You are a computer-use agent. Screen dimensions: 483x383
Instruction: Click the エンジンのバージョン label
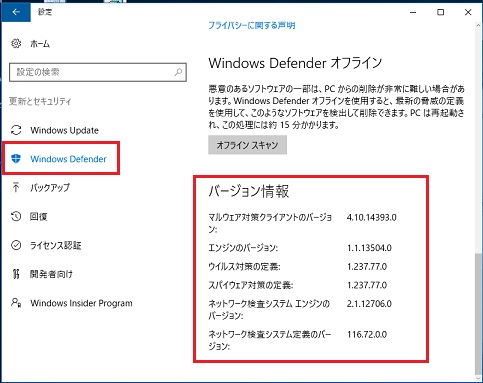pos(243,248)
